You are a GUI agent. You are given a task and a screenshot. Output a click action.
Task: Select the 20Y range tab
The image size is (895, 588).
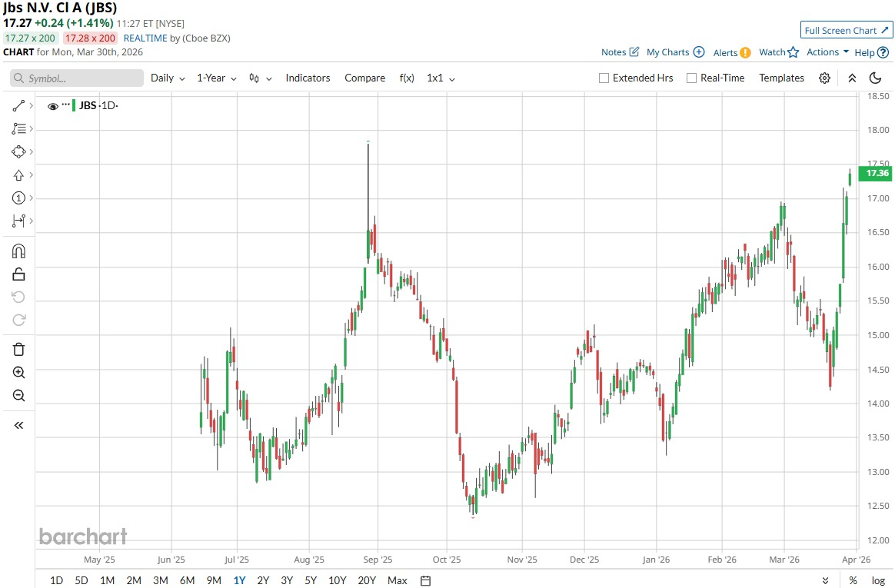(367, 580)
